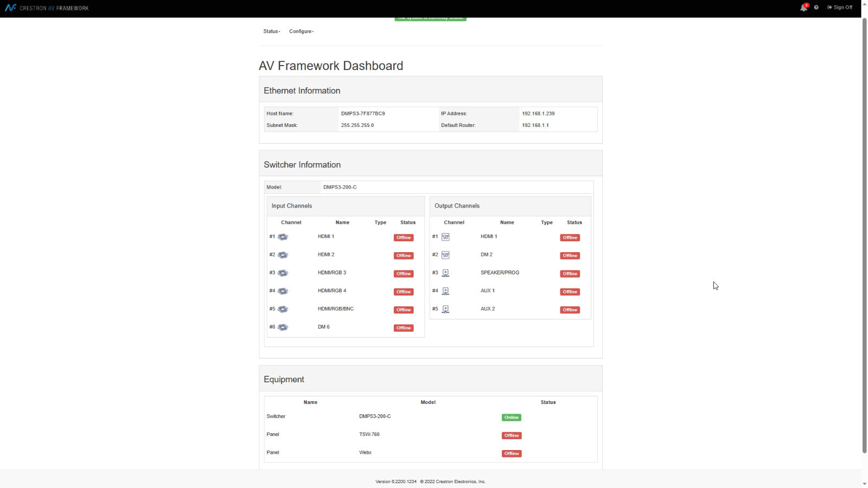This screenshot has height=488, width=868.
Task: Click the input channel #1 HDMI 1 icon
Action: pos(283,237)
